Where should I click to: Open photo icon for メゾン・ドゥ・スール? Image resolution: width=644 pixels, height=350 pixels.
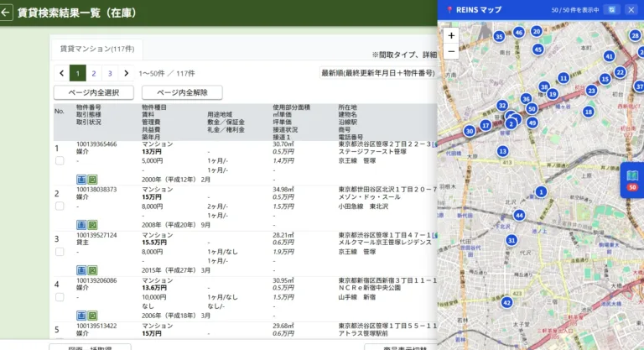[x=81, y=225]
